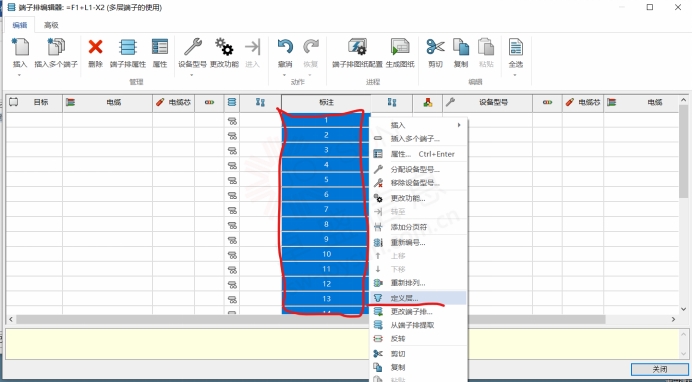The height and width of the screenshot is (382, 693).
Task: Click the wrench 设备型号 icon
Action: pos(193,47)
